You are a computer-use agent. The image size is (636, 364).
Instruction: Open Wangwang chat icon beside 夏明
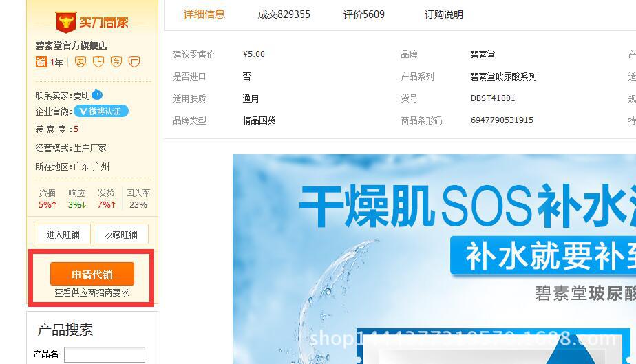97,95
